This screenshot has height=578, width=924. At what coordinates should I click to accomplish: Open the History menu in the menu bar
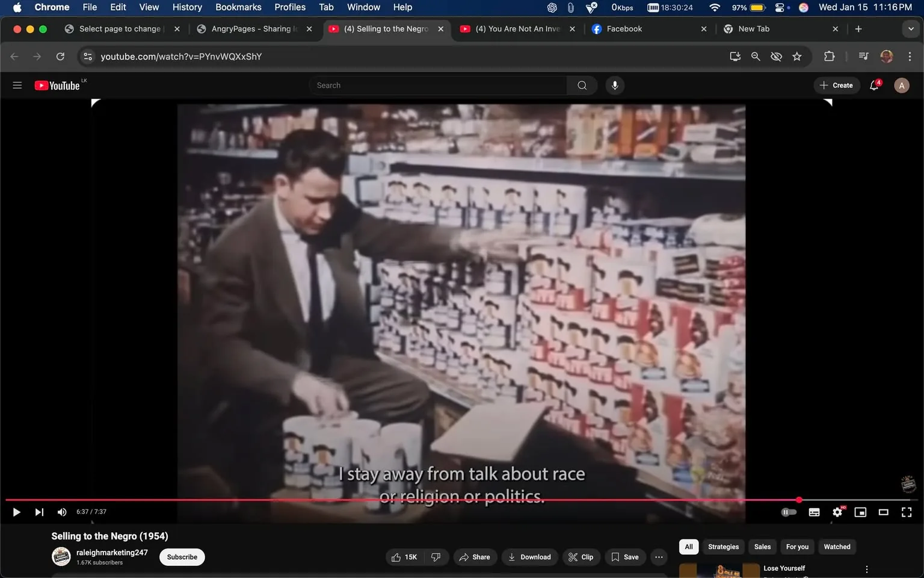186,7
